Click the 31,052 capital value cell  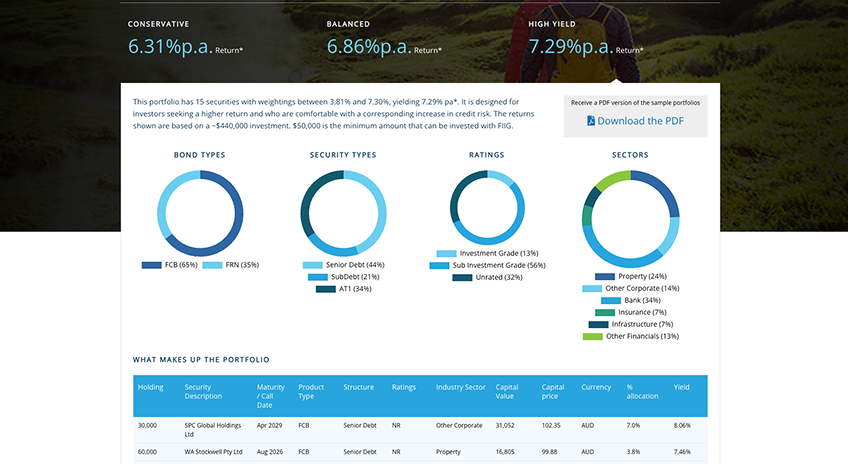(505, 426)
